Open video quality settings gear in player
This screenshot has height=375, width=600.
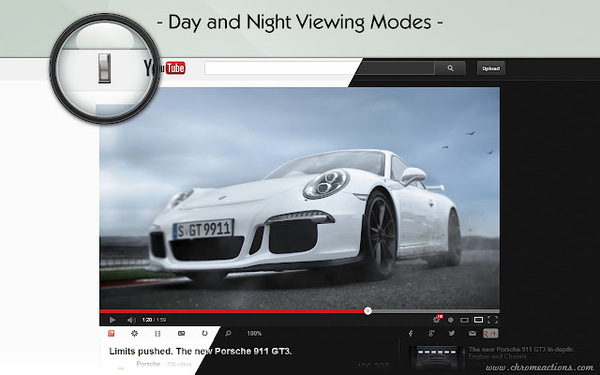pos(437,320)
